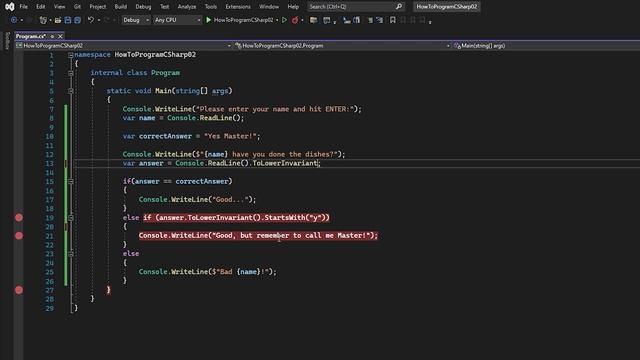Click the New Project toolbar icon
Image resolution: width=640 pixels, height=360 pixels.
click(x=43, y=20)
